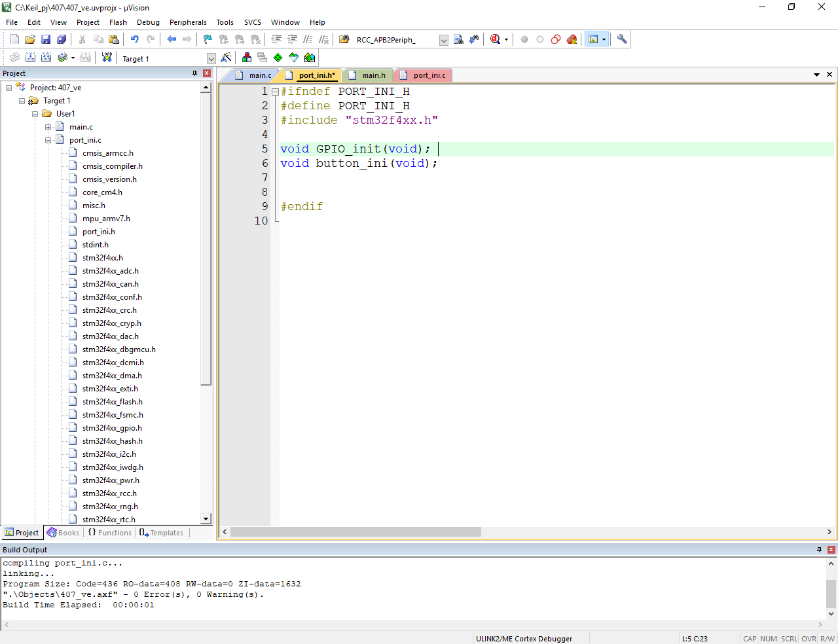Open the Debug menu

(148, 22)
